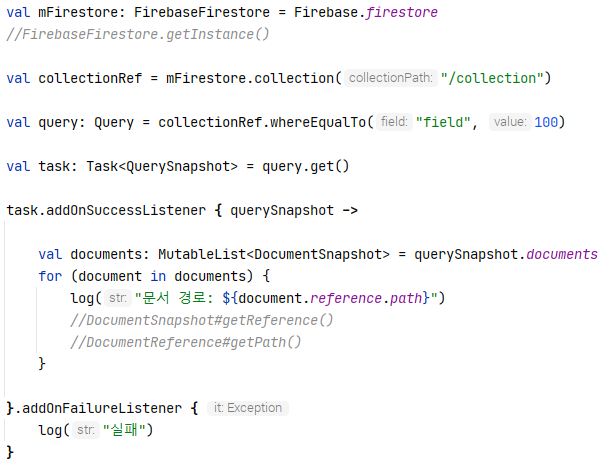Image resolution: width=608 pixels, height=469 pixels.
Task: Click the for keyword
Action: (x=50, y=276)
